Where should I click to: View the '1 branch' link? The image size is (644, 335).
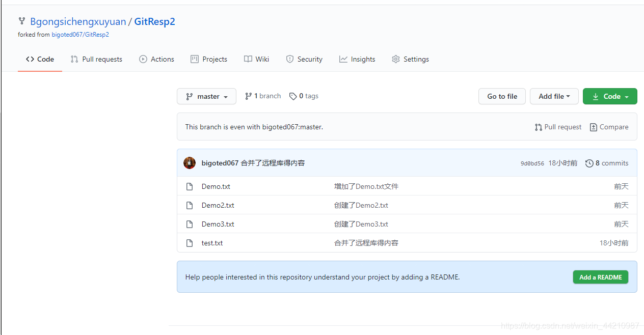pos(263,96)
